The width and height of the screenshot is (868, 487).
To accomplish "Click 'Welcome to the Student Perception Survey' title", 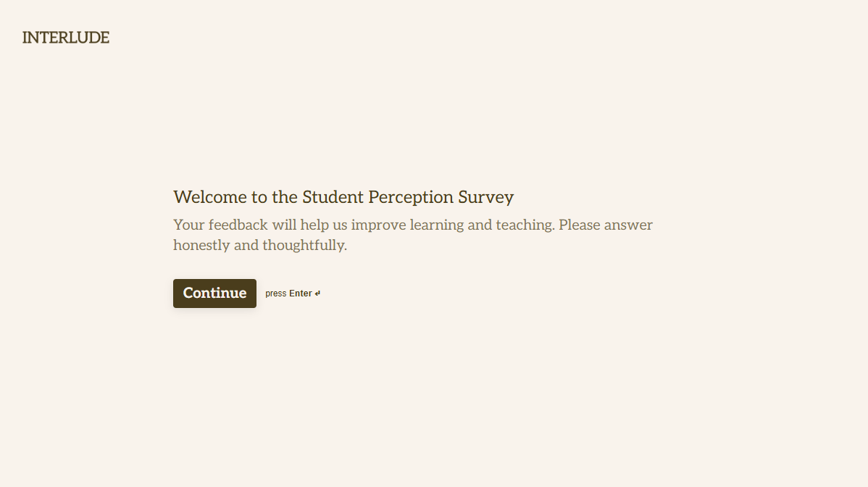I will 343,196.
